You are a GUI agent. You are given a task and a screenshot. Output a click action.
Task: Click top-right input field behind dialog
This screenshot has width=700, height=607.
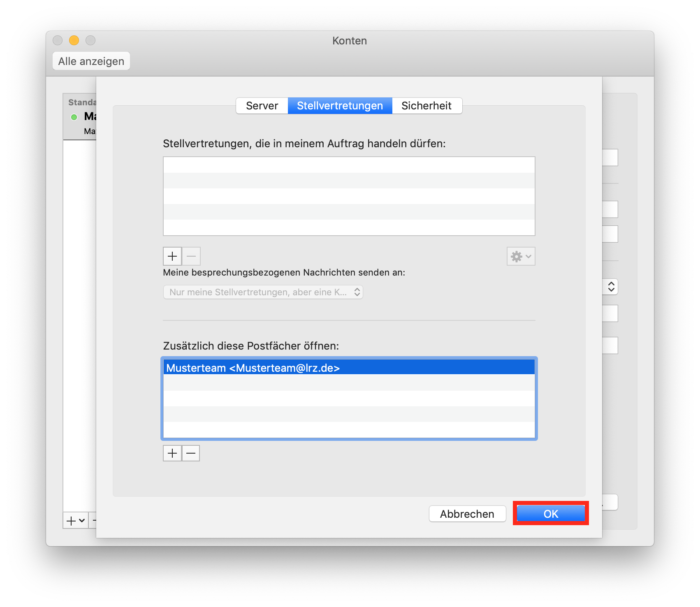tap(610, 158)
